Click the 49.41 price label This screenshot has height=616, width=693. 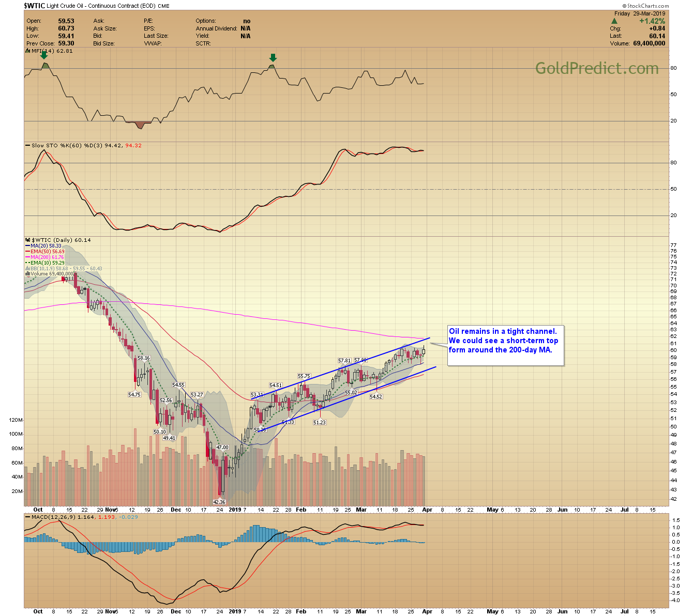169,438
